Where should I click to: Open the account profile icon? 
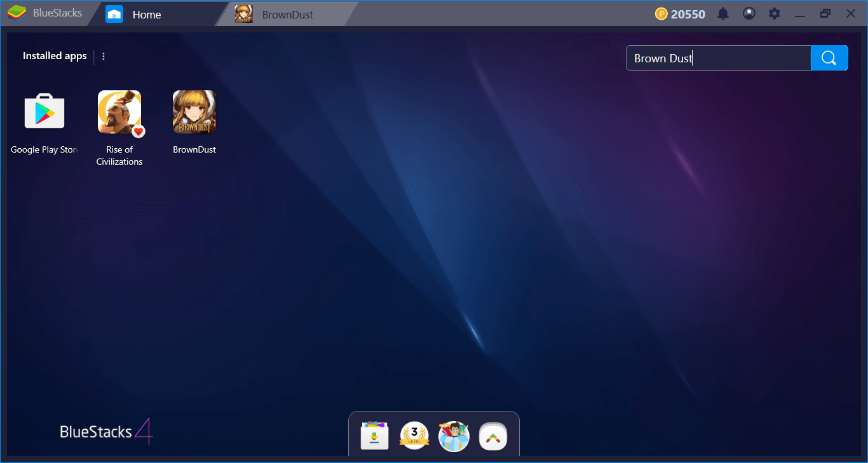click(749, 13)
